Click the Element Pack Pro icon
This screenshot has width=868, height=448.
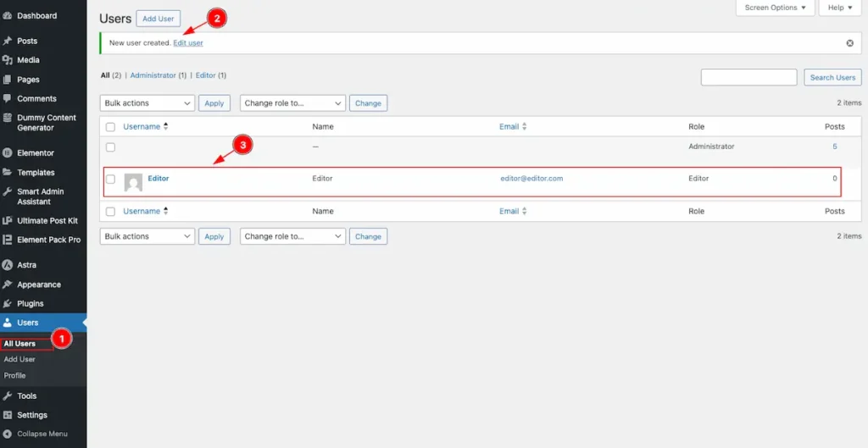[7, 240]
